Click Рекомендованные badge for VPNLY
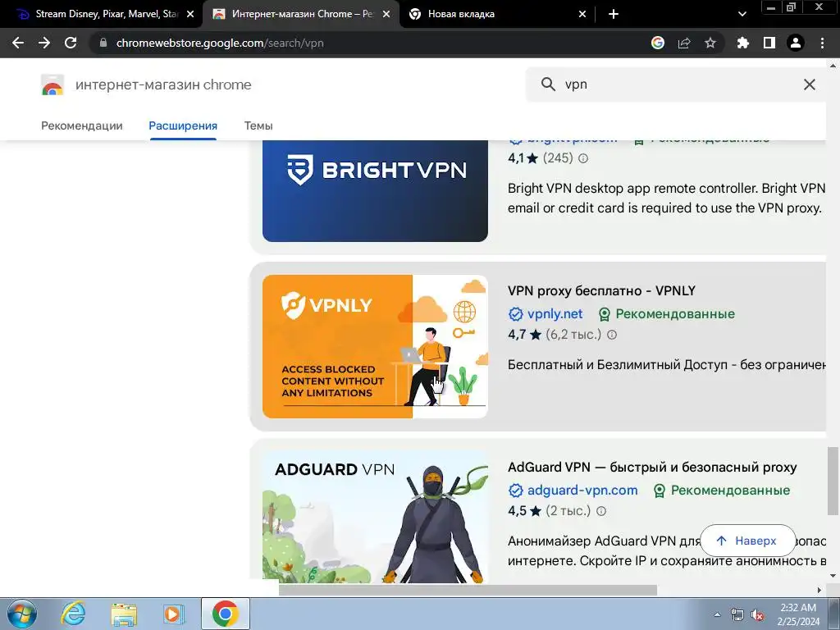This screenshot has width=840, height=630. point(667,314)
